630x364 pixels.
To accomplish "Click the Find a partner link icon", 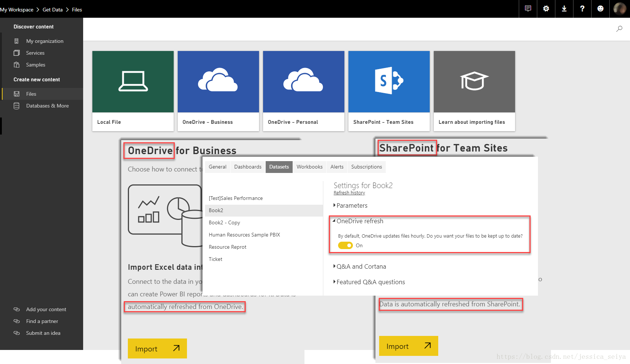I will tap(17, 321).
